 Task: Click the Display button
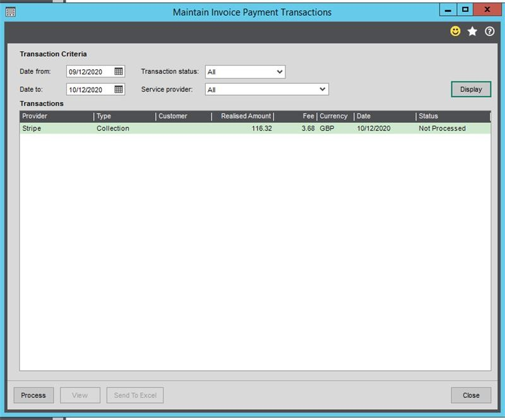coord(471,89)
